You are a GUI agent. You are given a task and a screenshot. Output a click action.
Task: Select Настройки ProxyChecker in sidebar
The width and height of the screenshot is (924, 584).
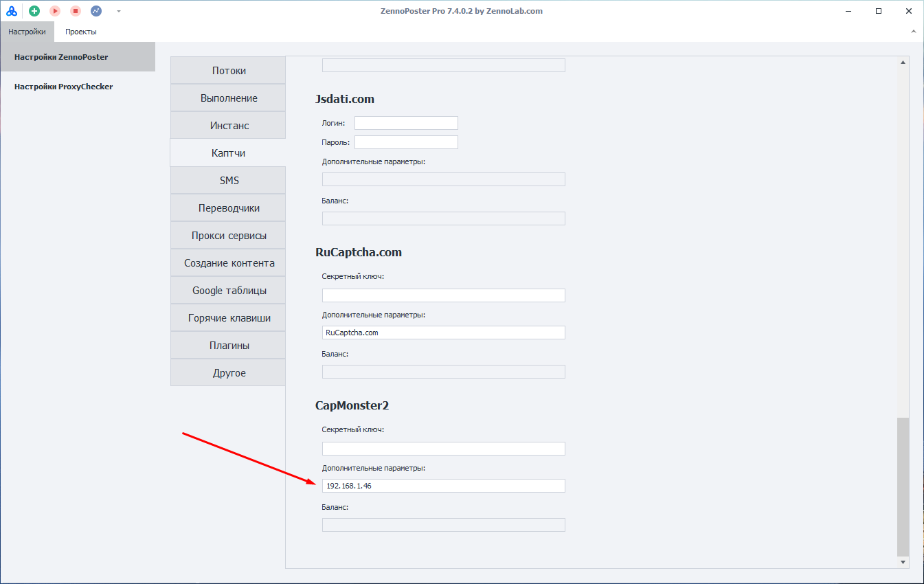pos(63,87)
